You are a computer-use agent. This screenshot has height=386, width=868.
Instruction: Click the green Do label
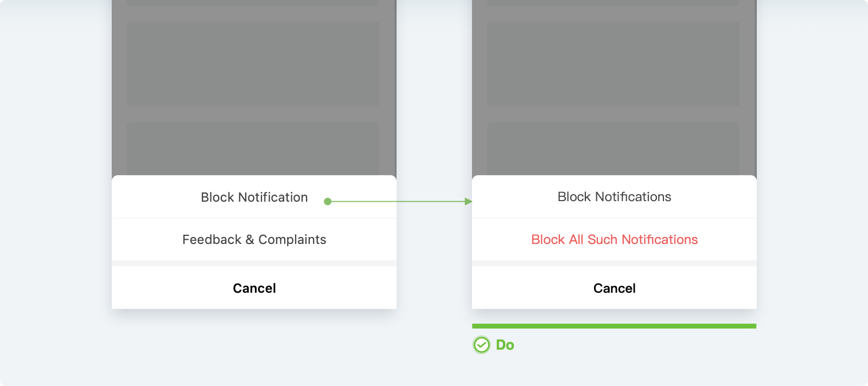click(x=505, y=345)
